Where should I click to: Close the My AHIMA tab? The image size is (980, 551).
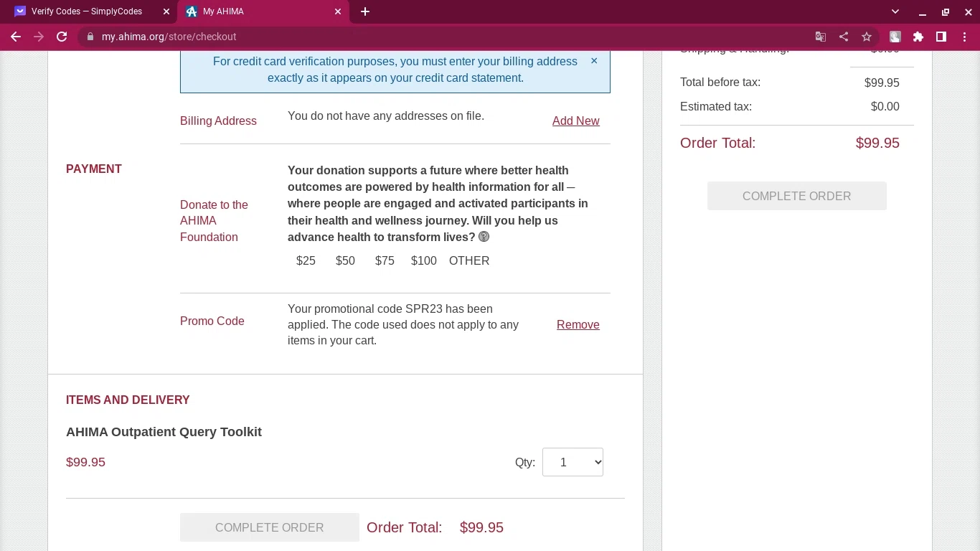339,11
